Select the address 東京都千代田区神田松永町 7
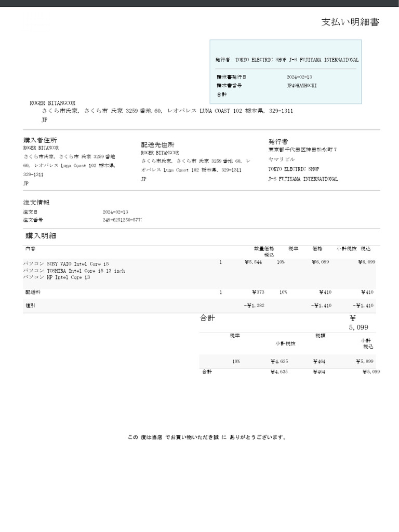 tap(303, 149)
